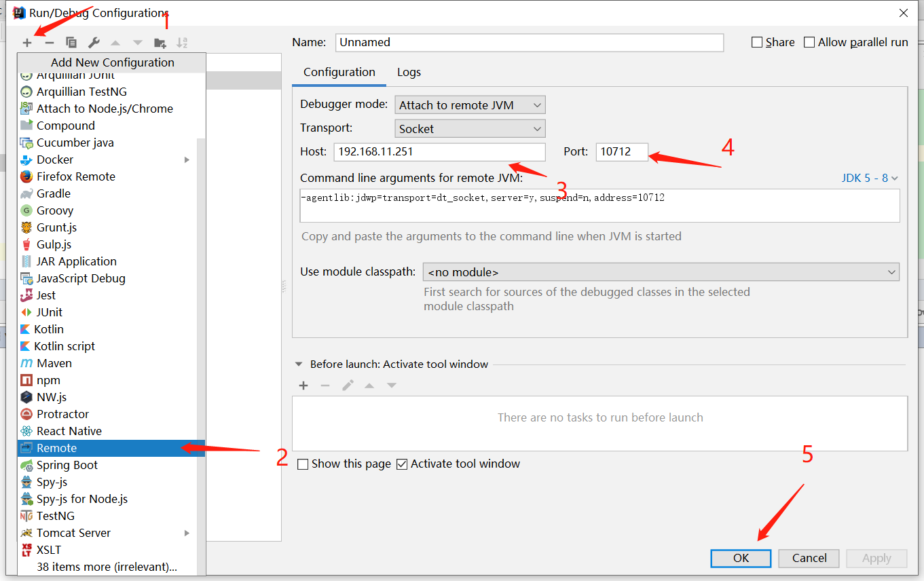The height and width of the screenshot is (581, 924).
Task: Click the Apply button
Action: tap(876, 558)
